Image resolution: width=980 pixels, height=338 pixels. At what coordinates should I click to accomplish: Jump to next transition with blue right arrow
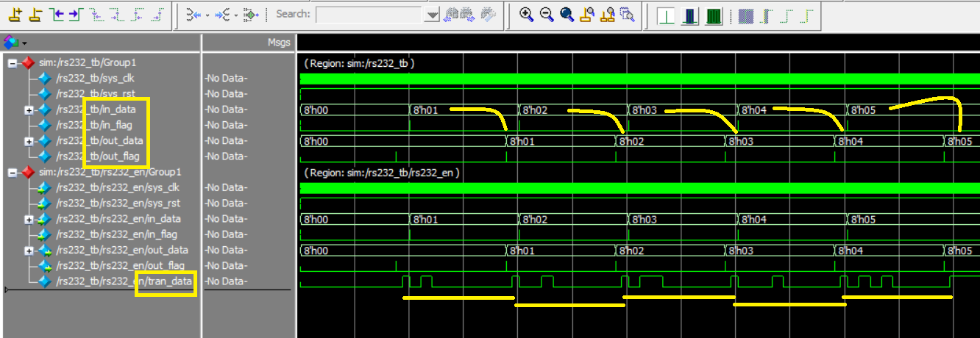pos(74,14)
